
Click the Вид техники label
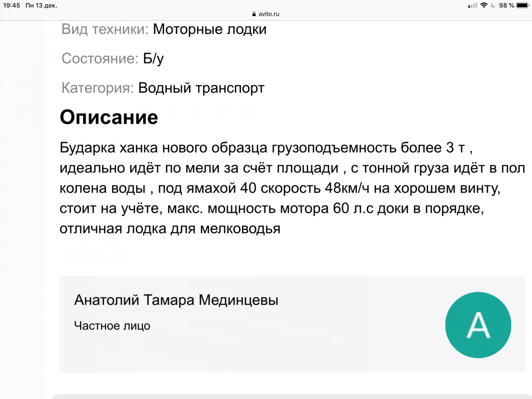coord(105,30)
